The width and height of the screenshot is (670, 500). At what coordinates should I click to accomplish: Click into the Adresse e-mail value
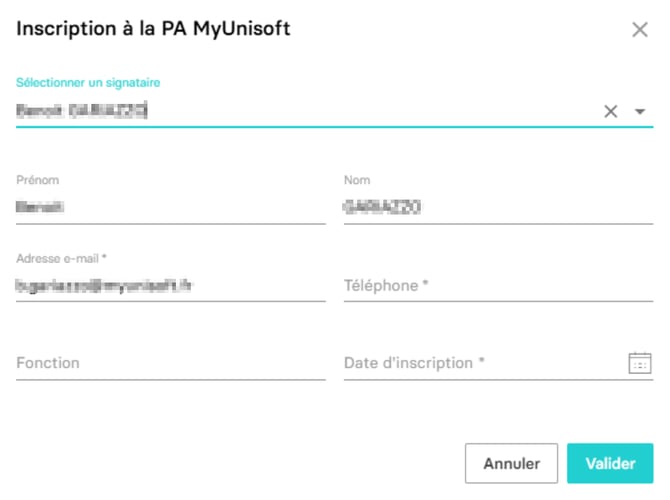coord(104,286)
